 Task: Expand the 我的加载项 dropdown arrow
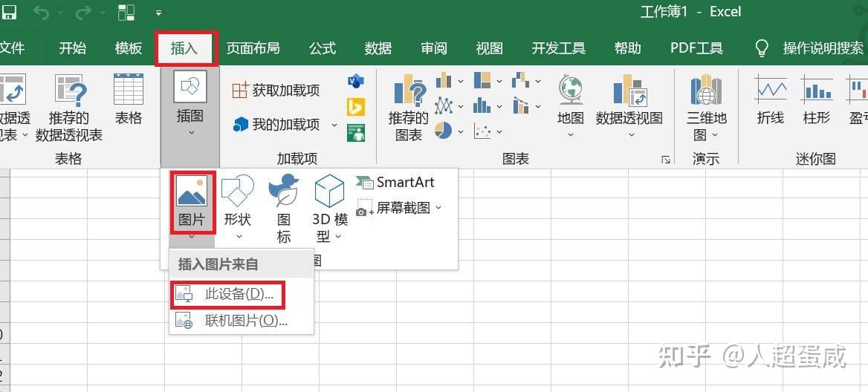pos(334,125)
